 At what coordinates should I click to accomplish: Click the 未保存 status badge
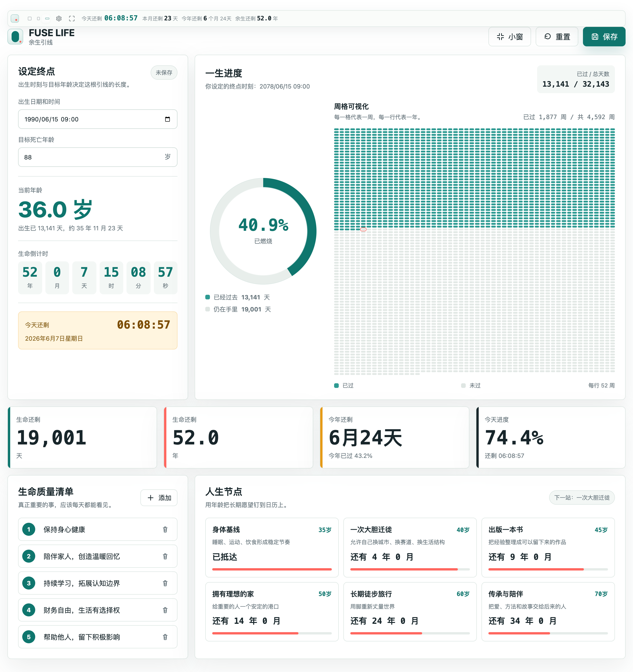coord(164,72)
